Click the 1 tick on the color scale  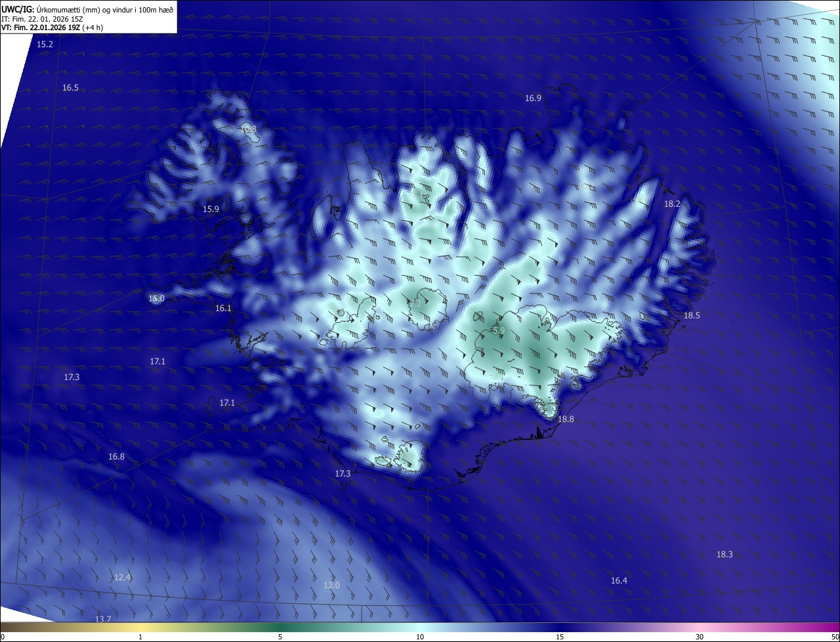click(140, 637)
